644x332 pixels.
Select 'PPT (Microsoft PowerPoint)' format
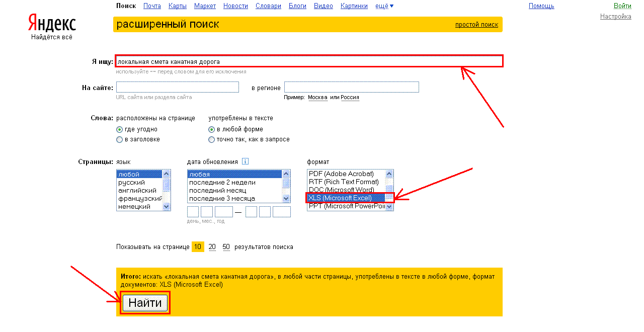[347, 206]
